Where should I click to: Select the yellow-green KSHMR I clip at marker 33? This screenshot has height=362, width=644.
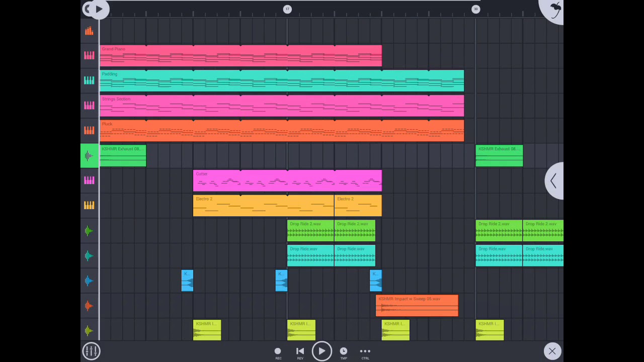tap(490, 330)
